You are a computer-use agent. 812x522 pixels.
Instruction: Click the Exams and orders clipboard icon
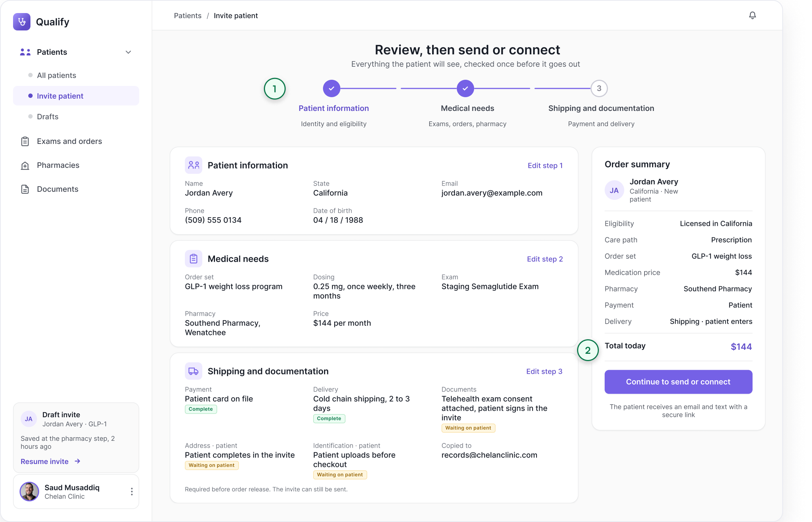[25, 141]
